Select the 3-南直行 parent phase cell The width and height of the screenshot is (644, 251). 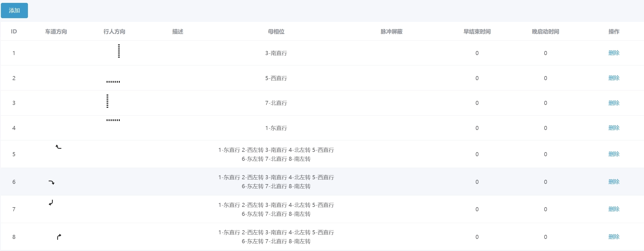(x=276, y=53)
